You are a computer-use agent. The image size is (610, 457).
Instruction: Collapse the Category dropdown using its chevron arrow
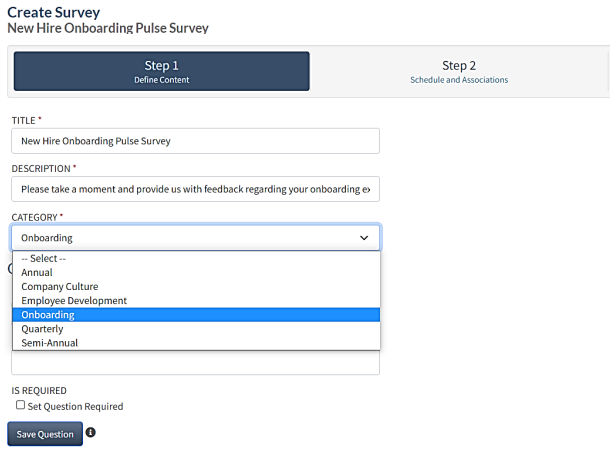(364, 238)
